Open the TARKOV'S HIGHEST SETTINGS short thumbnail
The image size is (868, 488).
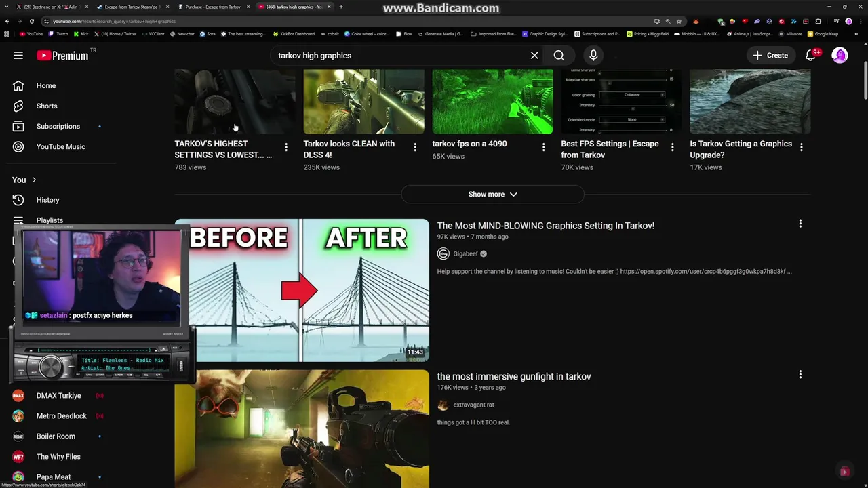point(235,102)
